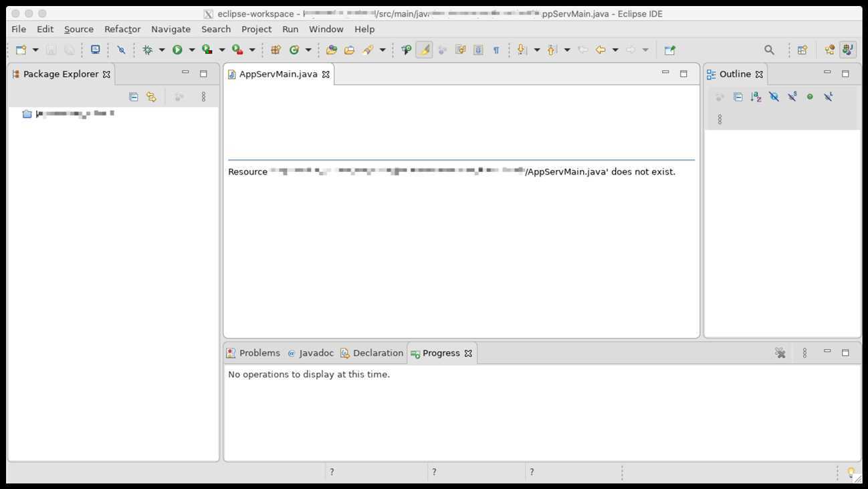Collapse All in the Outline view
Viewport: 868px width, 489px height.
click(738, 97)
